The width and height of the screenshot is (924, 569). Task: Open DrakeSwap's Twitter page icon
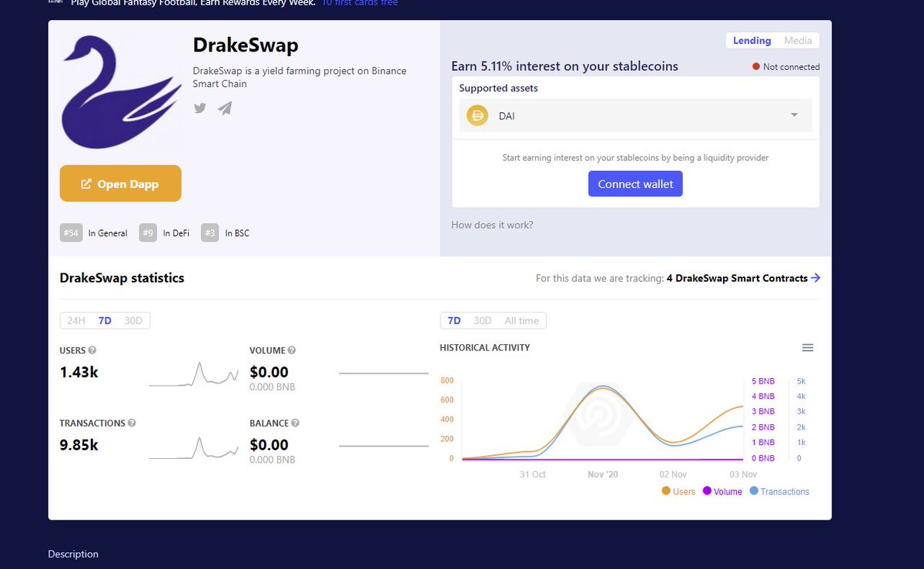[x=200, y=108]
